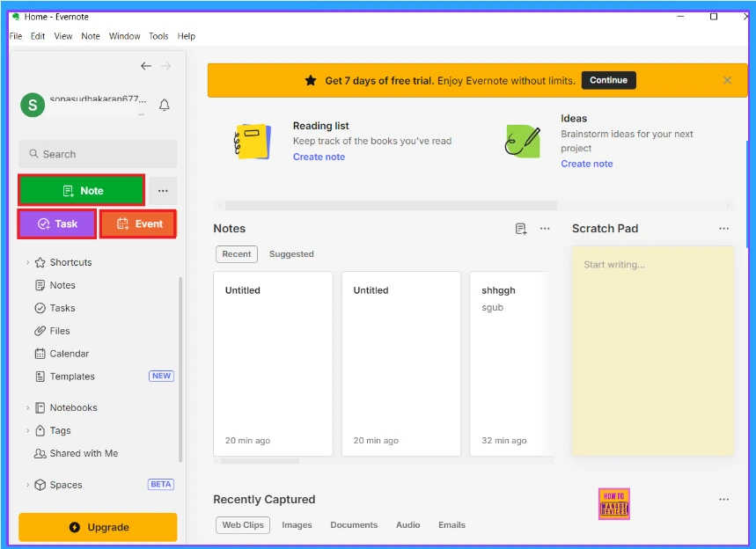Screen dimensions: 756x549
Task: Click the Recently Captured heading
Action: (264, 500)
